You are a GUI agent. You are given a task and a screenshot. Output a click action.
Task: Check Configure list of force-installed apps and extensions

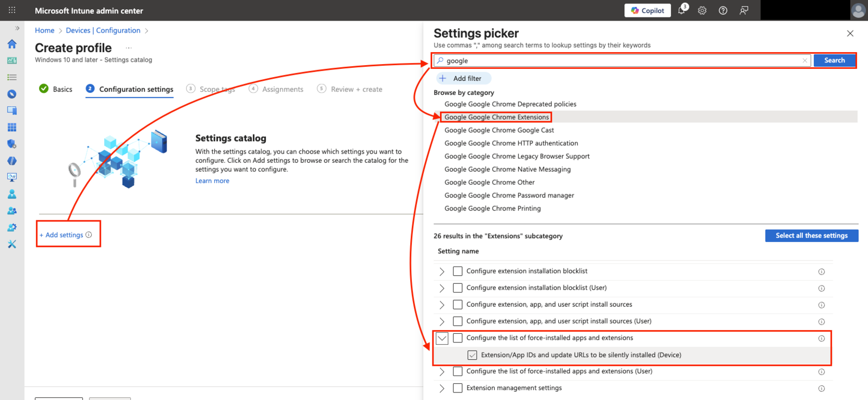[x=458, y=338]
